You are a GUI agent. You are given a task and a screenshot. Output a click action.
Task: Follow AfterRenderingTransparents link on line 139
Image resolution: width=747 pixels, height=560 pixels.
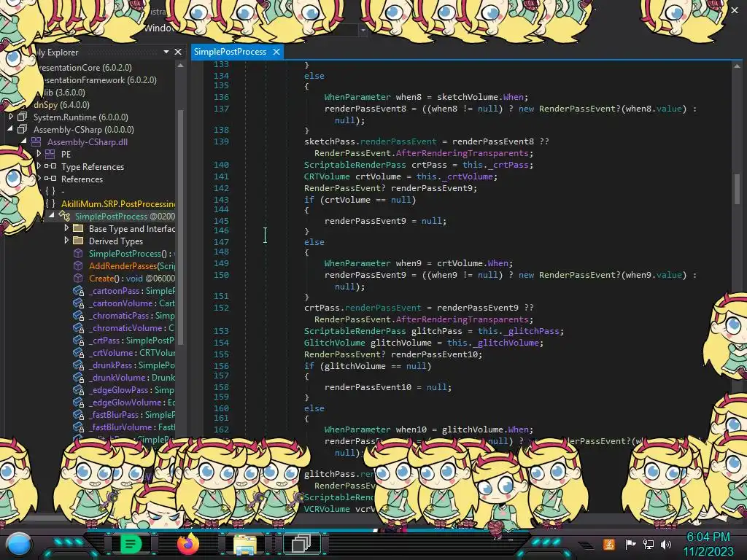(x=462, y=153)
